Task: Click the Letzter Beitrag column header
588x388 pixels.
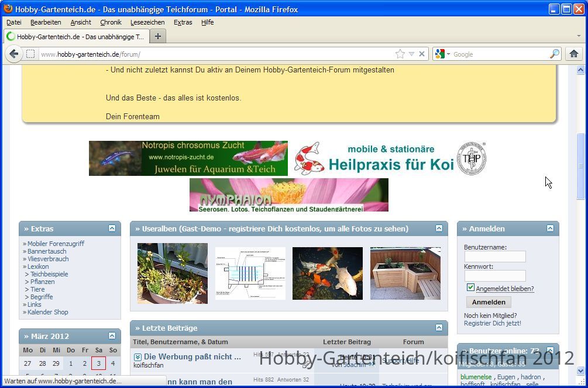Action: click(347, 342)
